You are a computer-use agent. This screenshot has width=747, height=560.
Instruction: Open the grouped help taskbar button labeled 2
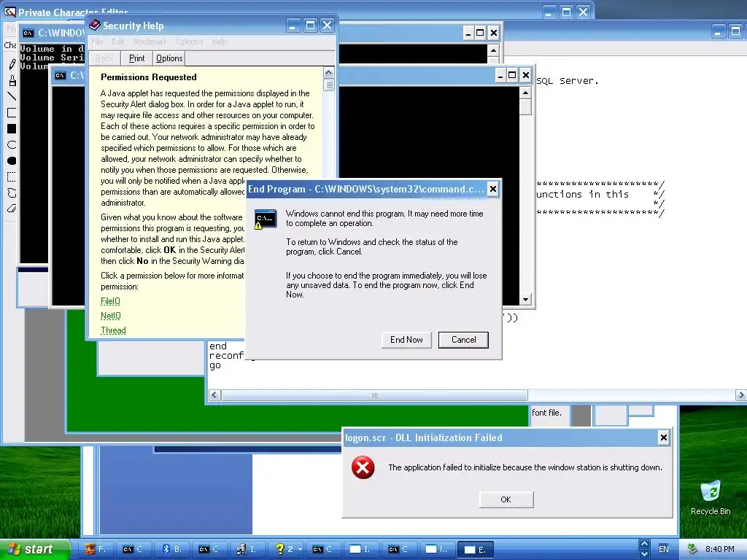[289, 549]
